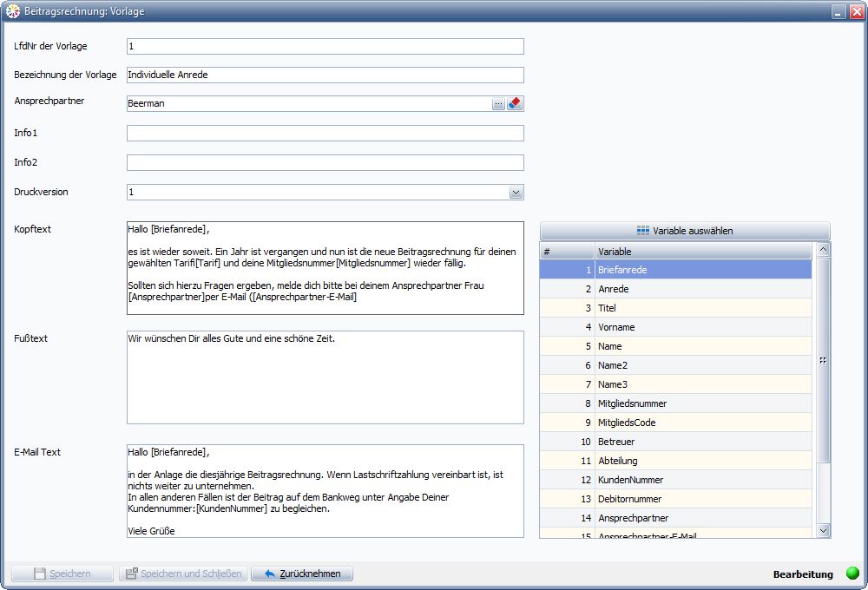Click Speichern und Schließen button

(x=183, y=574)
